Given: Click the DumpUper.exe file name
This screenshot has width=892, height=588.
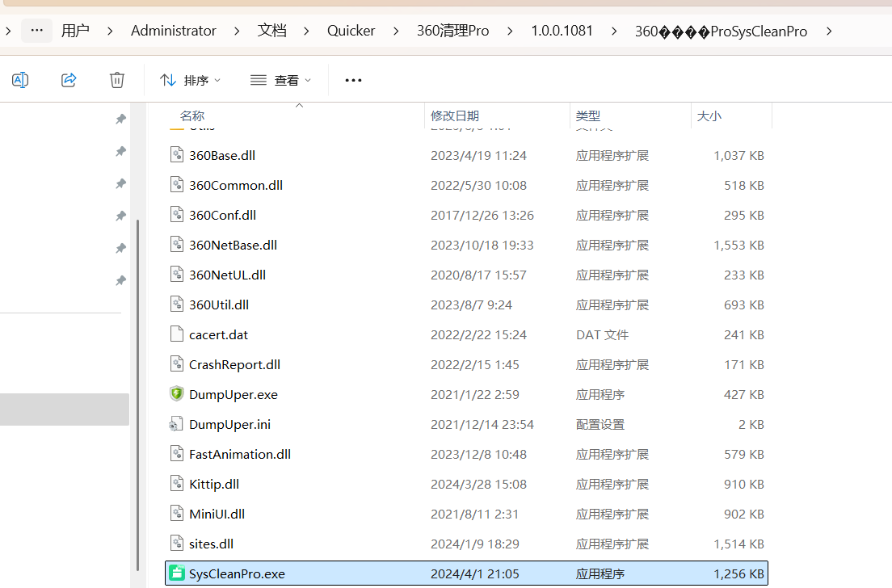Looking at the screenshot, I should pos(234,395).
